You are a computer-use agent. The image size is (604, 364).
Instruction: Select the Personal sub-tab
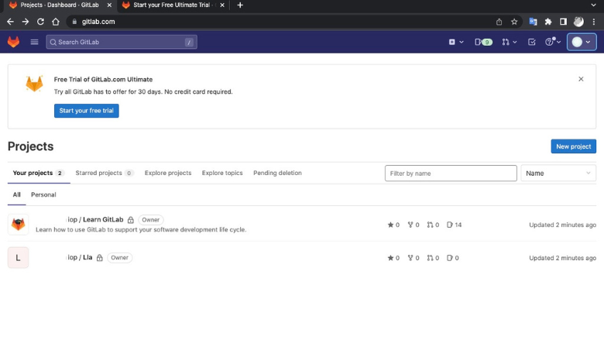pos(43,195)
